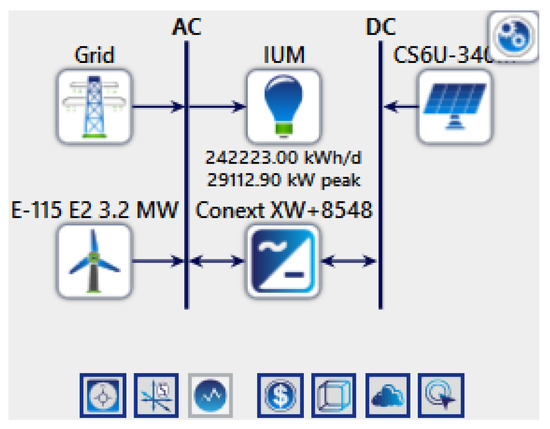
Task: Click the Conext XW+8548 label
Action: [284, 210]
